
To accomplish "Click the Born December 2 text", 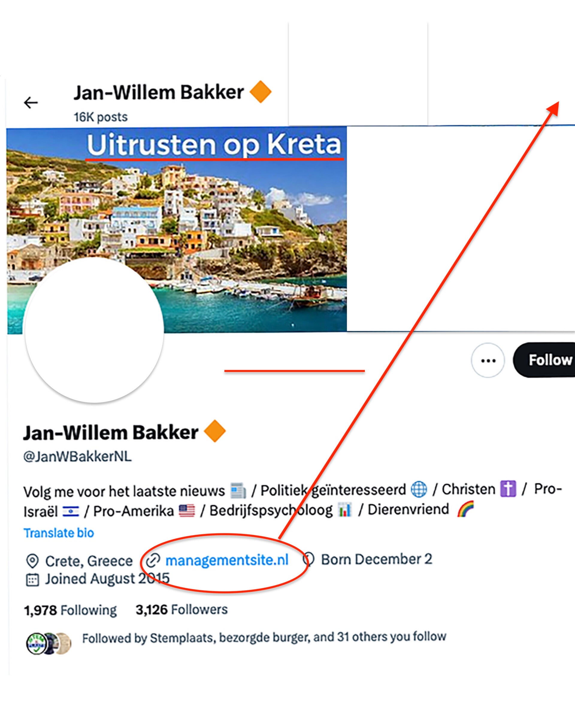I will pos(376,559).
